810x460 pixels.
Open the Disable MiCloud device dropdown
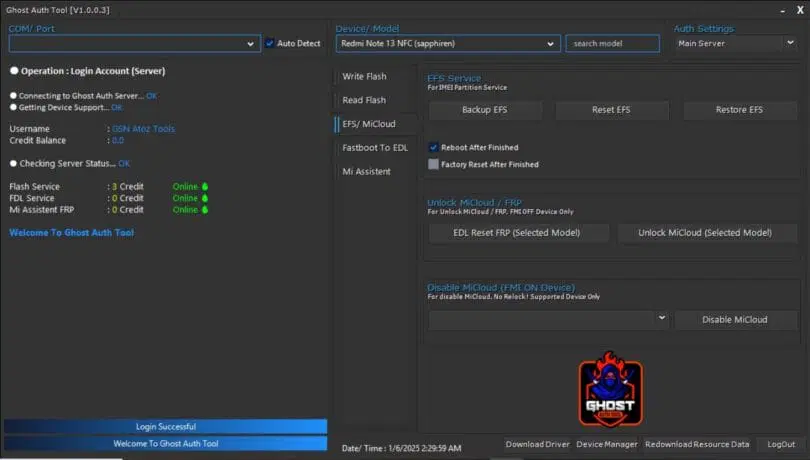[549, 319]
